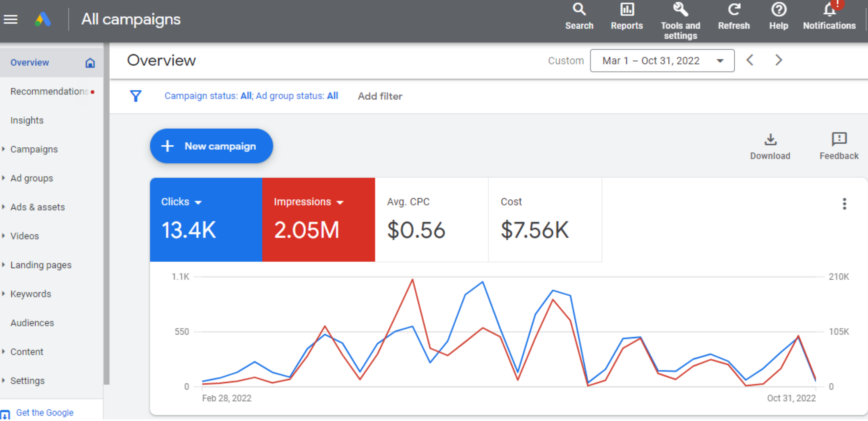Open the Reports icon
The image size is (868, 421).
point(626,10)
